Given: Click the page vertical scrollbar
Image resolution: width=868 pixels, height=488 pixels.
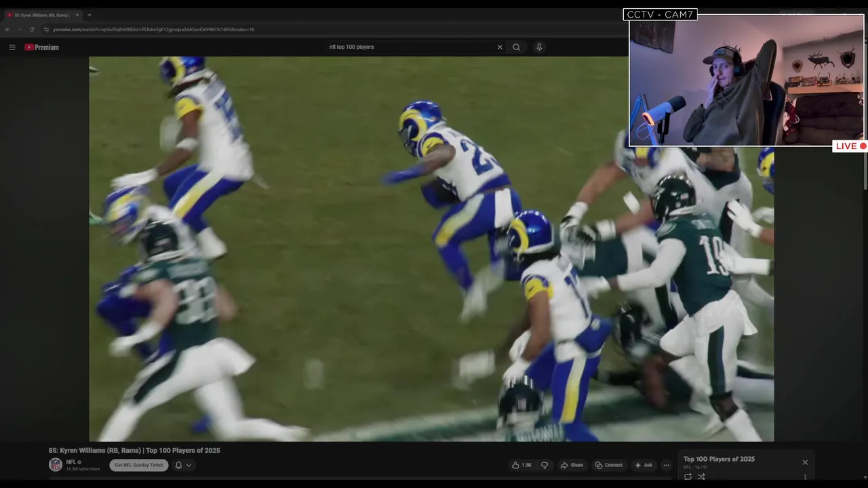Looking at the screenshot, I should (865, 169).
